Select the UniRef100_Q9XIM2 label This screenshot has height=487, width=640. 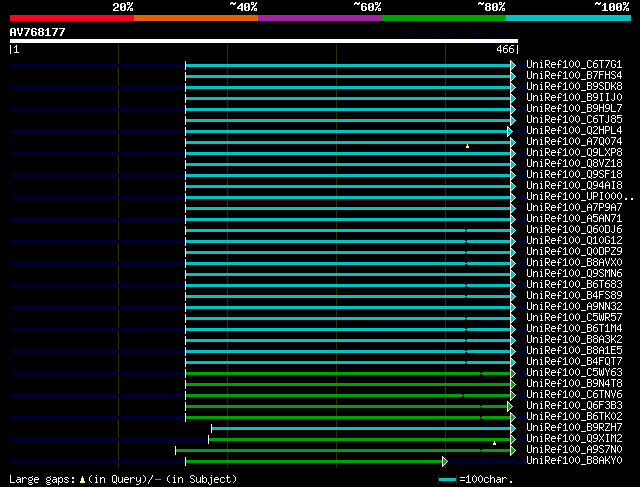[574, 439]
